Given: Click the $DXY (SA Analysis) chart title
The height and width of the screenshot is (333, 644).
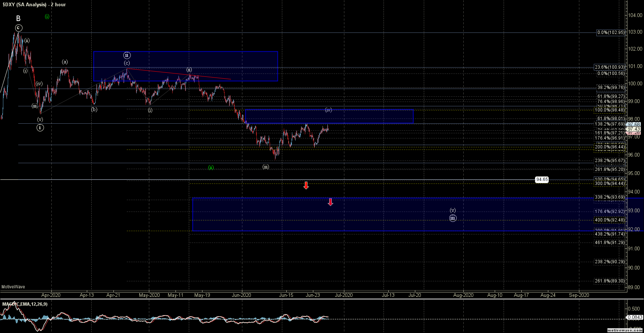Looking at the screenshot, I should click(x=34, y=4).
